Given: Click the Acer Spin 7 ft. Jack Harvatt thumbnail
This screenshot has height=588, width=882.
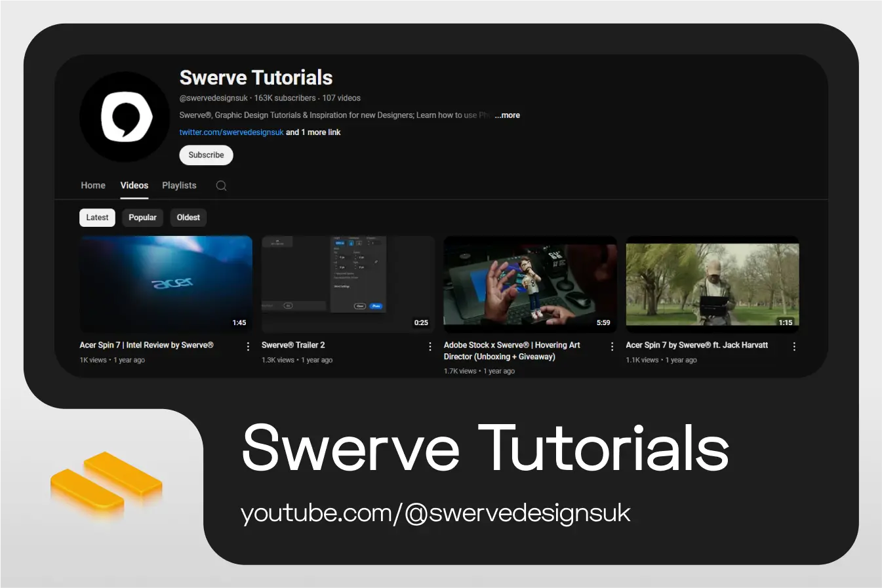Looking at the screenshot, I should 712,284.
